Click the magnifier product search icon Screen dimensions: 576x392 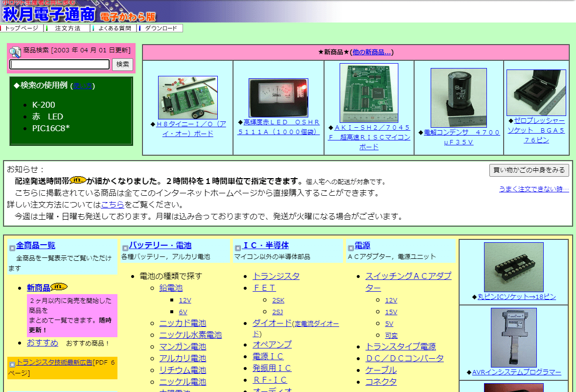click(x=15, y=52)
